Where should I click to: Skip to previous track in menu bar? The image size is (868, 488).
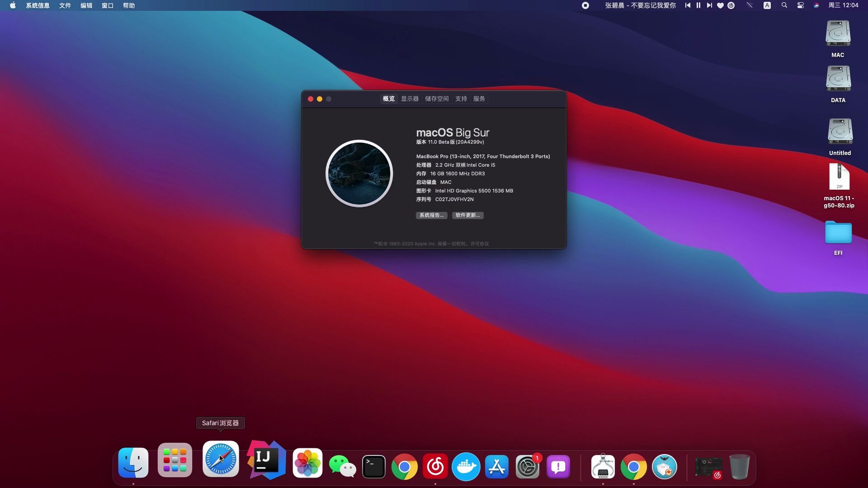tap(688, 5)
